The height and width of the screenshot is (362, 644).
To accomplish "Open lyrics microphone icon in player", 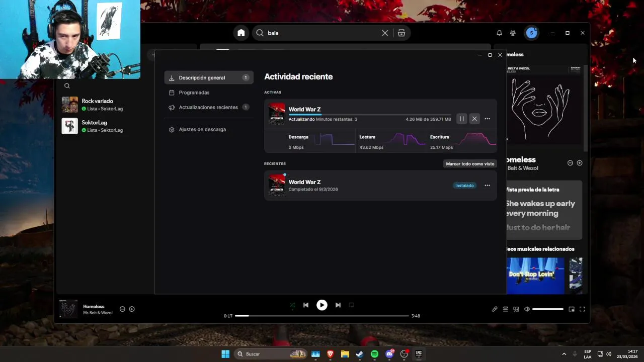I will coord(495,309).
